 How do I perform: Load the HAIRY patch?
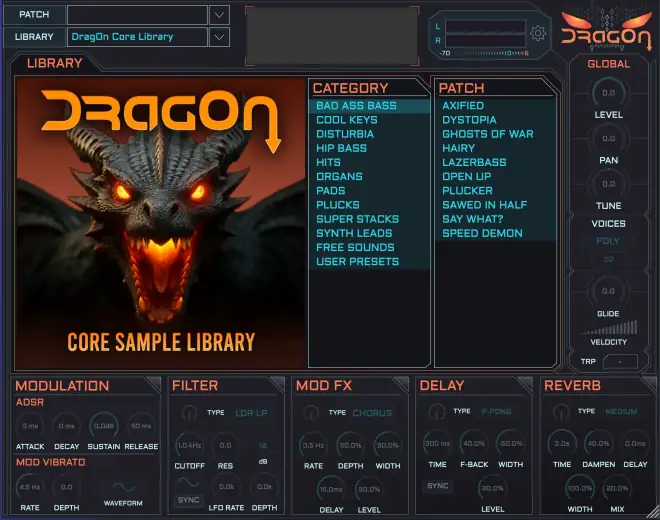(x=495, y=148)
